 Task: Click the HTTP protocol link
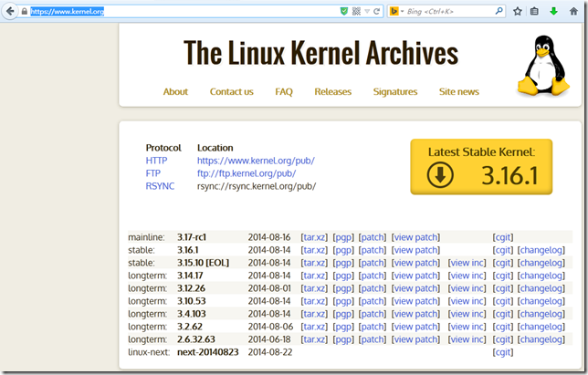[156, 161]
